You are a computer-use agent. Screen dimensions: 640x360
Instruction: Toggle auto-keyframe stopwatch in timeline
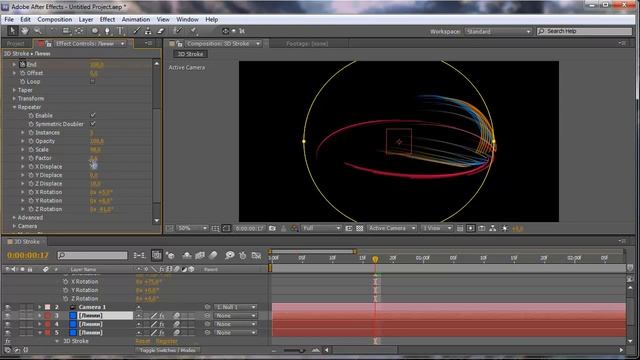coord(243,256)
